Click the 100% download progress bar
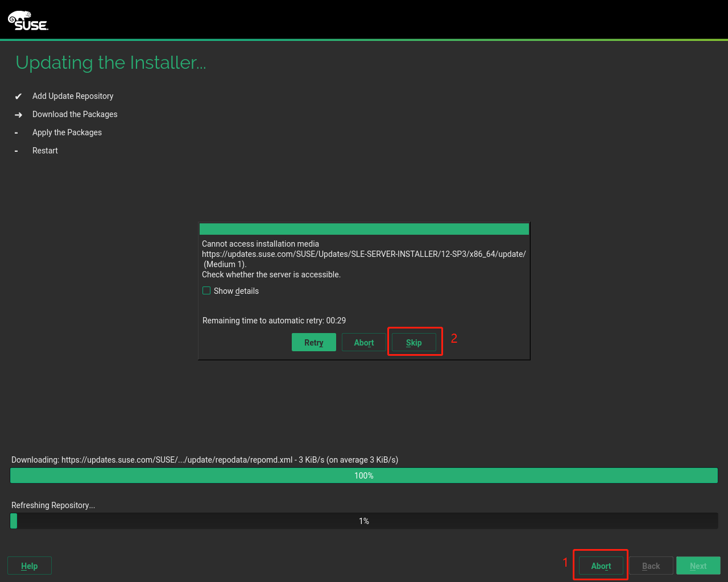 364,475
